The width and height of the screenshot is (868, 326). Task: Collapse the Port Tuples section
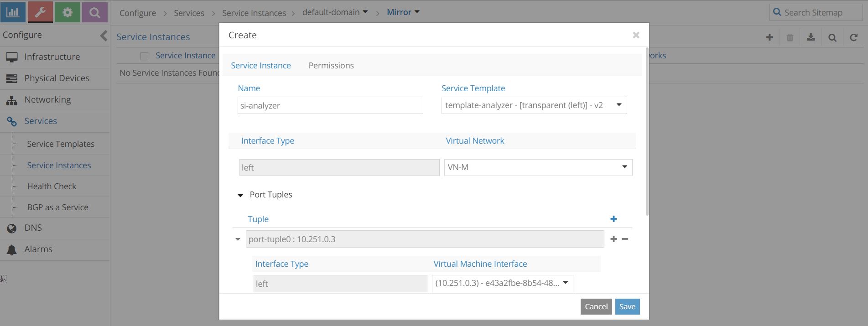(x=240, y=195)
